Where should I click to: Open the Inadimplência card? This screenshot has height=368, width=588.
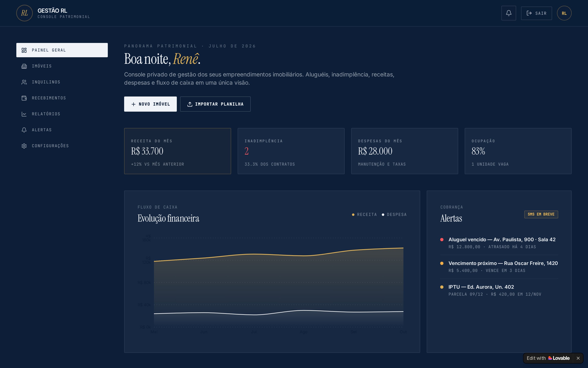(291, 151)
